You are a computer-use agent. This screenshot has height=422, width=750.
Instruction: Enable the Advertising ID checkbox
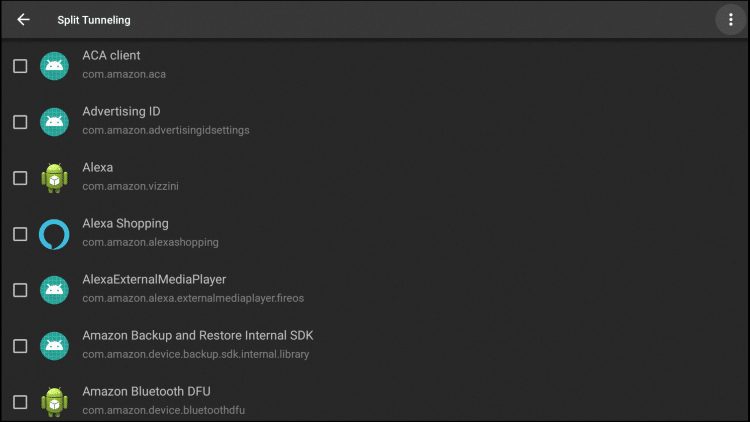tap(20, 122)
